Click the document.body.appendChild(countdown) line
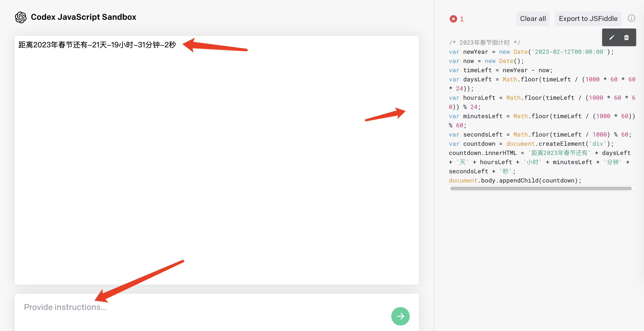The height and width of the screenshot is (331, 644). tap(515, 180)
